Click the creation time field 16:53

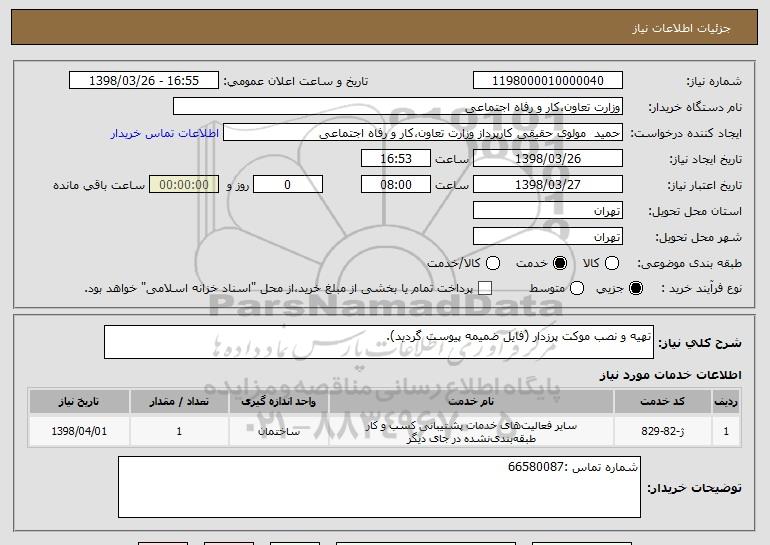pyautogui.click(x=396, y=159)
